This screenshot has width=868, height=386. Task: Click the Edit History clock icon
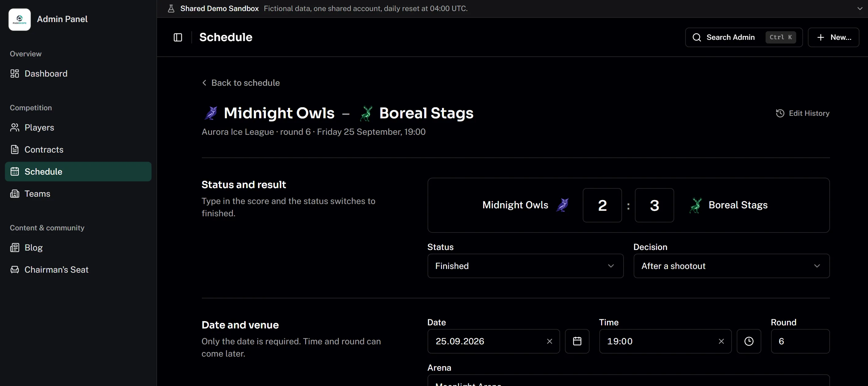[780, 113]
